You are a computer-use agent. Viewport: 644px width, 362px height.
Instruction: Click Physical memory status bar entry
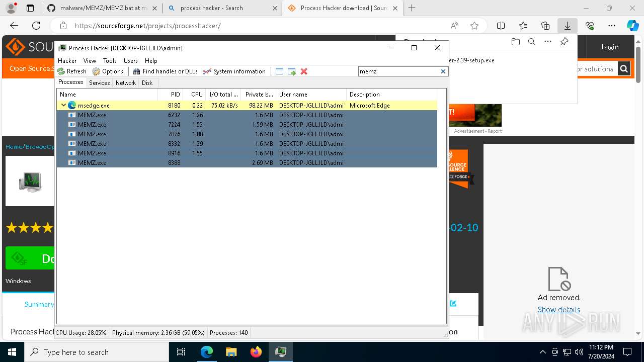158,333
